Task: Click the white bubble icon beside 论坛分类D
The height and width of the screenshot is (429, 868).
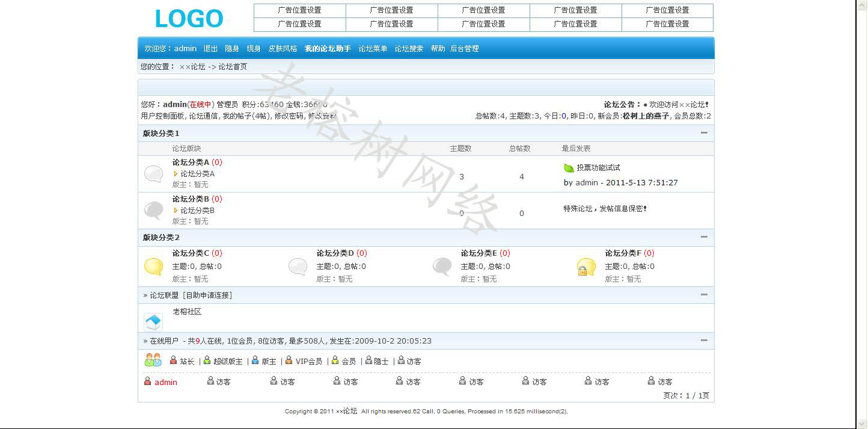Action: 298,267
